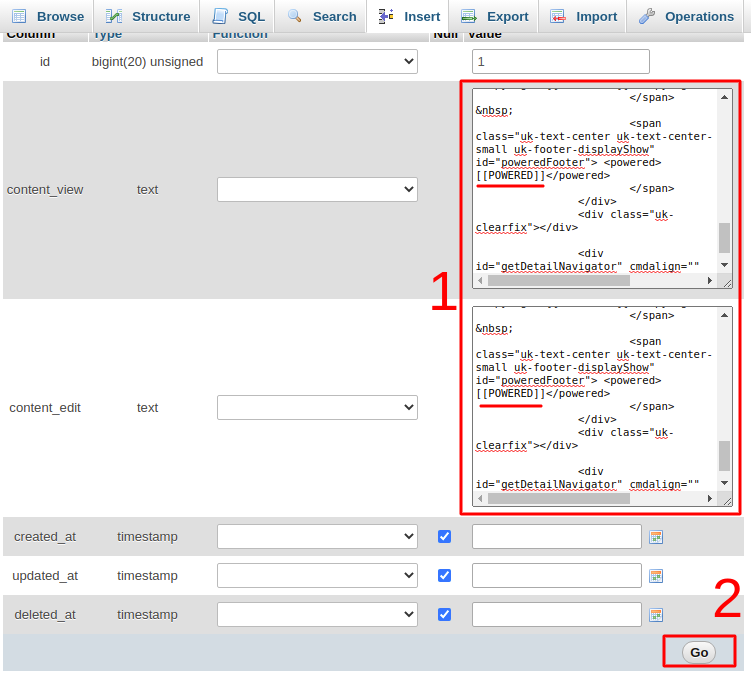
Task: Open the function dropdown for created_at
Action: [317, 537]
